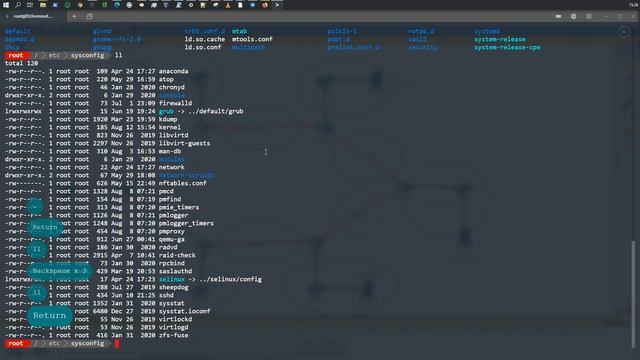640x360 pixels.
Task: Open the red Firefox icon in taskbar
Action: pos(265,5)
